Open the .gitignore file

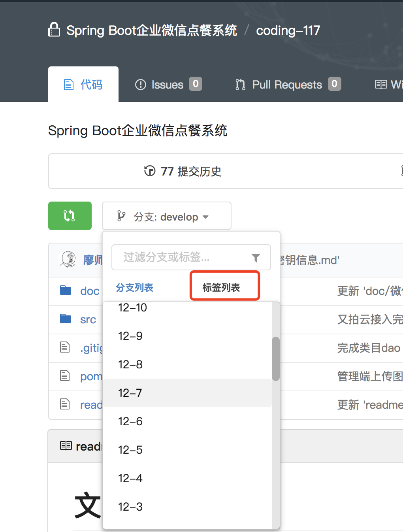click(x=91, y=348)
